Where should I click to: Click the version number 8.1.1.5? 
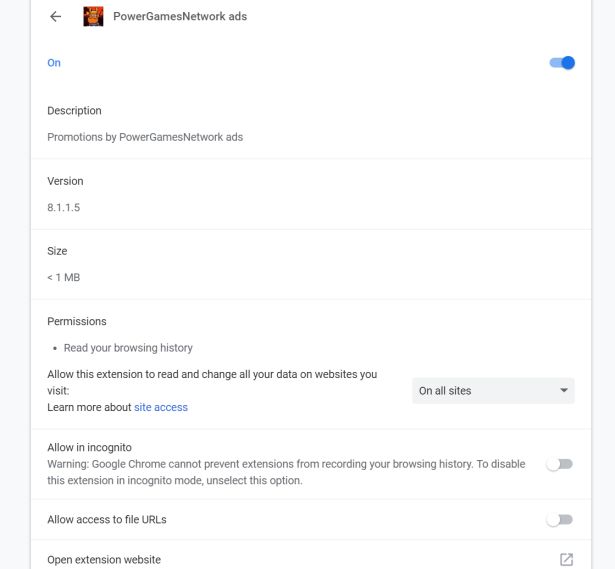65,207
